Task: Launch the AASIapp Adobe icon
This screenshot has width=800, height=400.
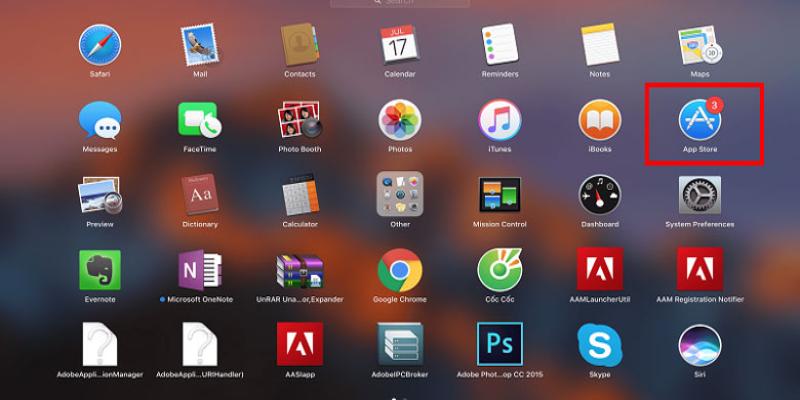Action: [300, 344]
